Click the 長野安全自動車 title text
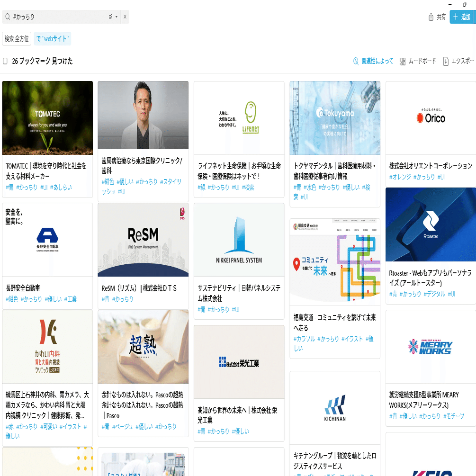The height and width of the screenshot is (476, 476). click(23, 288)
